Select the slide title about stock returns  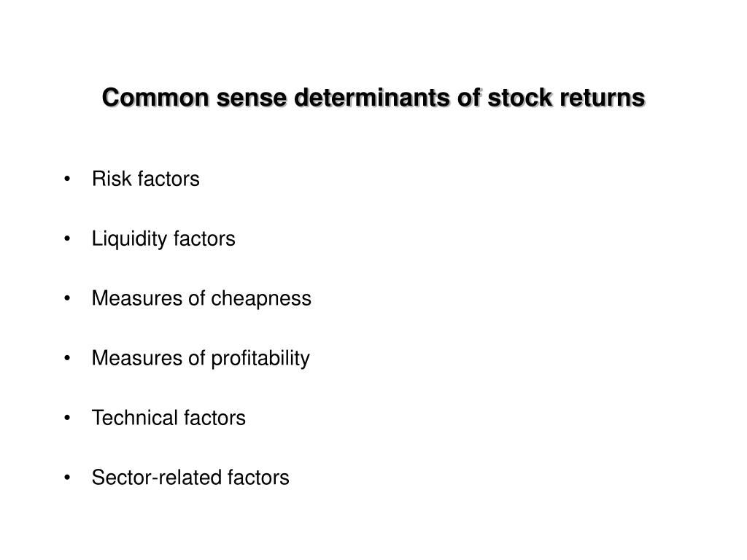point(373,98)
